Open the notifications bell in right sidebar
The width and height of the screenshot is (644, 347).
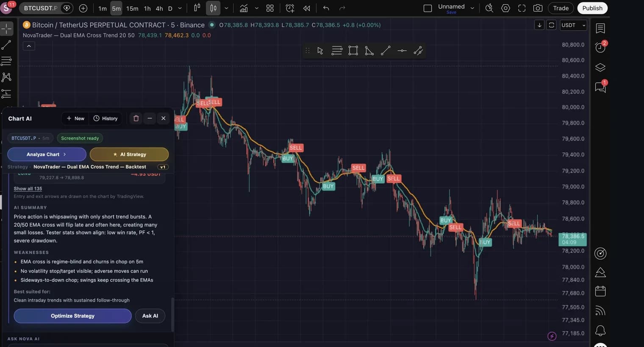pos(600,330)
